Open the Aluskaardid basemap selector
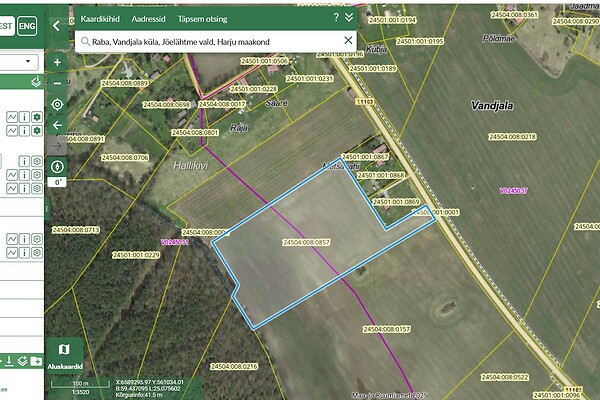The height and width of the screenshot is (400, 600). tap(63, 354)
